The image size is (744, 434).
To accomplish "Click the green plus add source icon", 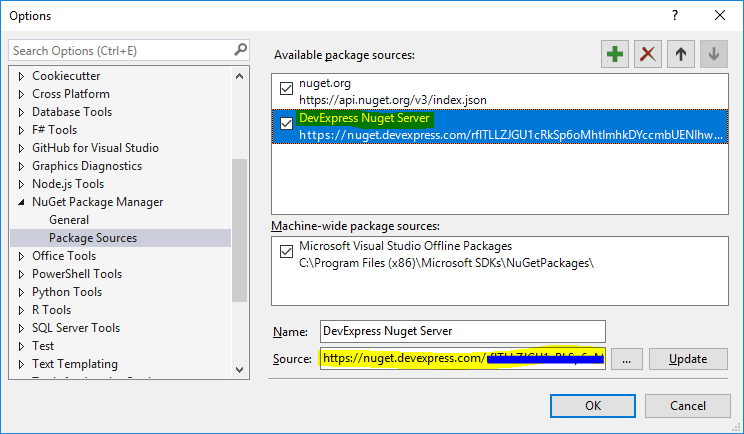I will tap(615, 54).
